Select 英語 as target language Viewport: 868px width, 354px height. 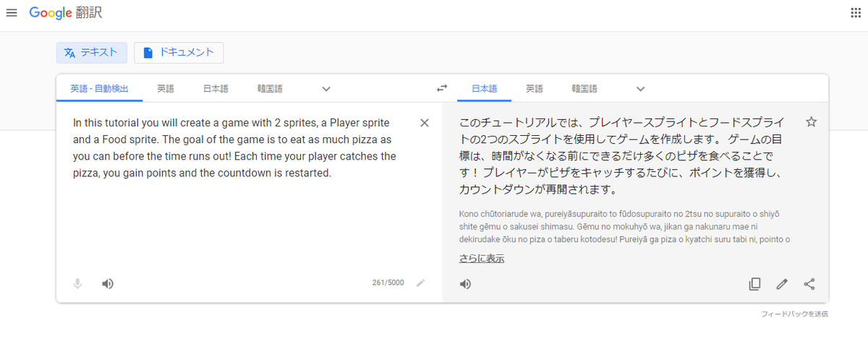pos(535,89)
